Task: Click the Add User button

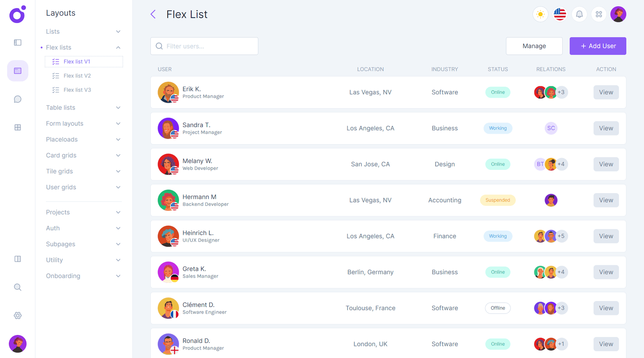Action: 597,46
